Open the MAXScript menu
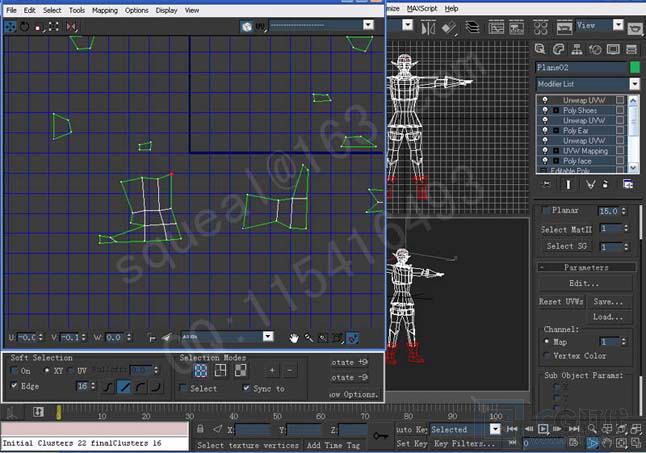646x453 pixels. 418,8
